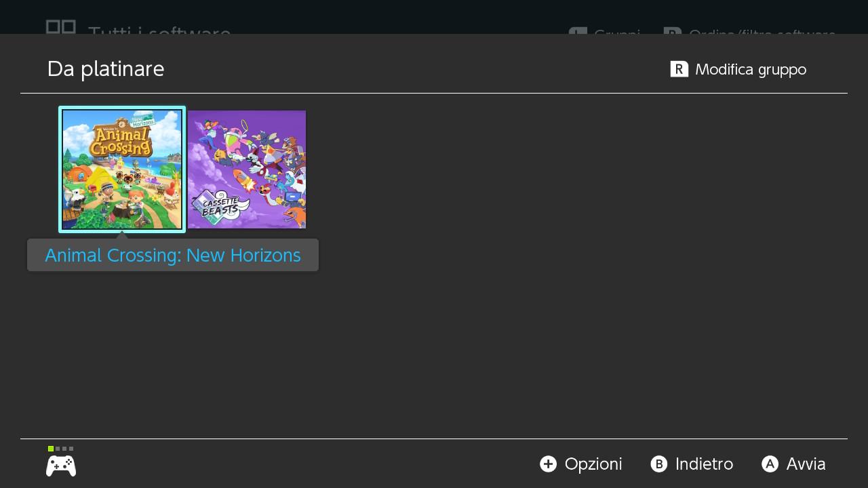Viewport: 868px width, 488px height.
Task: Open the Opzioni label in the footer
Action: 593,464
